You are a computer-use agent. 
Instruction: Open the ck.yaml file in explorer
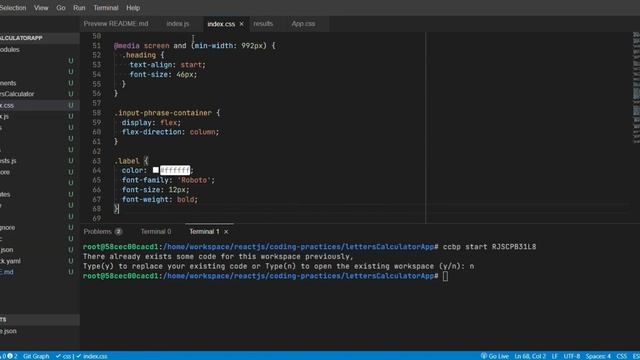coord(10,261)
